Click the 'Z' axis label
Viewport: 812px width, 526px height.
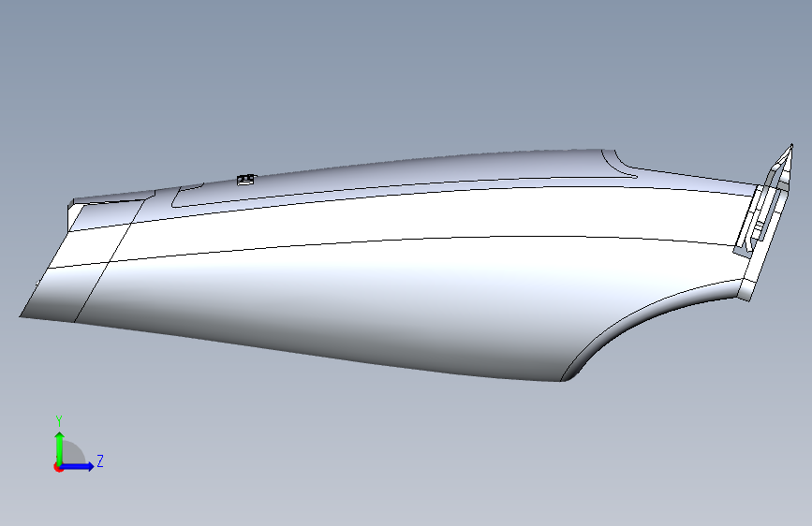coord(100,461)
